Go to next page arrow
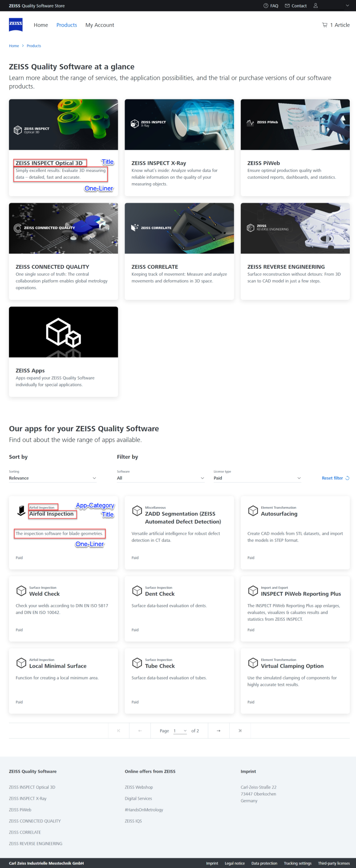 point(218,731)
